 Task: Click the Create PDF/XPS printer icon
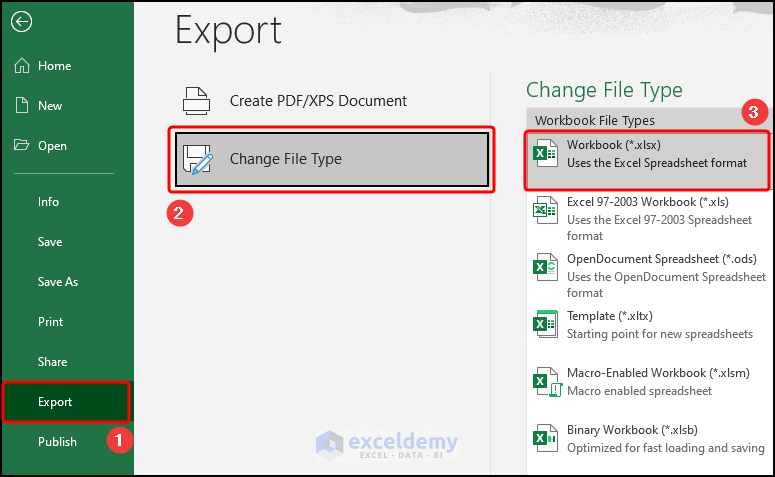click(x=196, y=101)
